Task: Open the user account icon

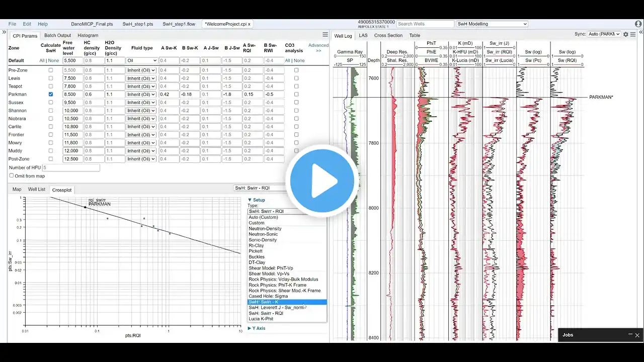Action: (x=638, y=24)
